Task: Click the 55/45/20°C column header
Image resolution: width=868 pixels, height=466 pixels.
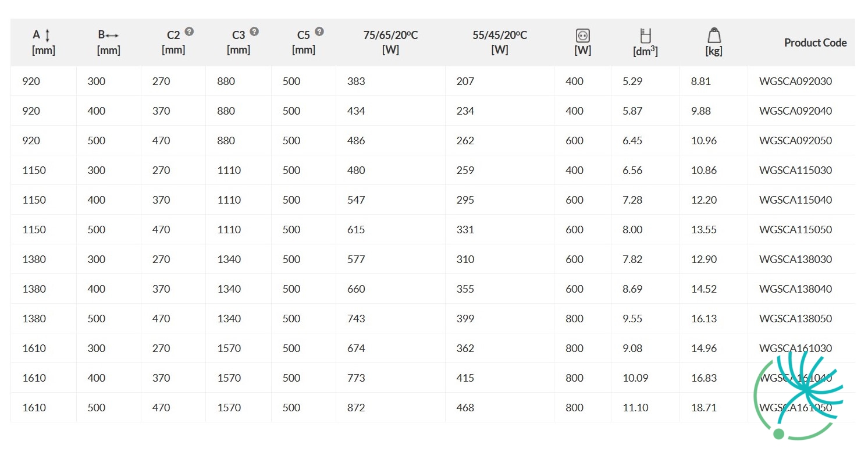Action: [x=500, y=42]
